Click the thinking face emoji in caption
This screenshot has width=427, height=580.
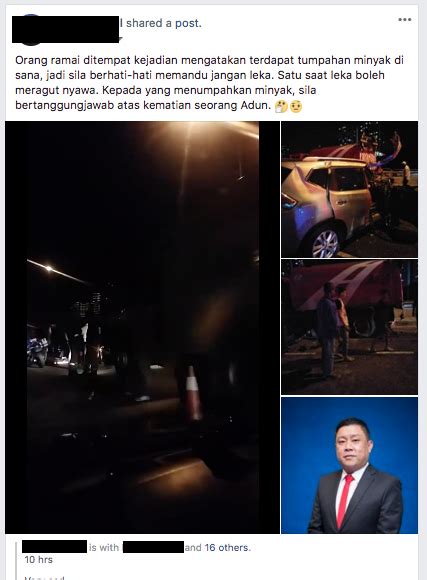281,107
